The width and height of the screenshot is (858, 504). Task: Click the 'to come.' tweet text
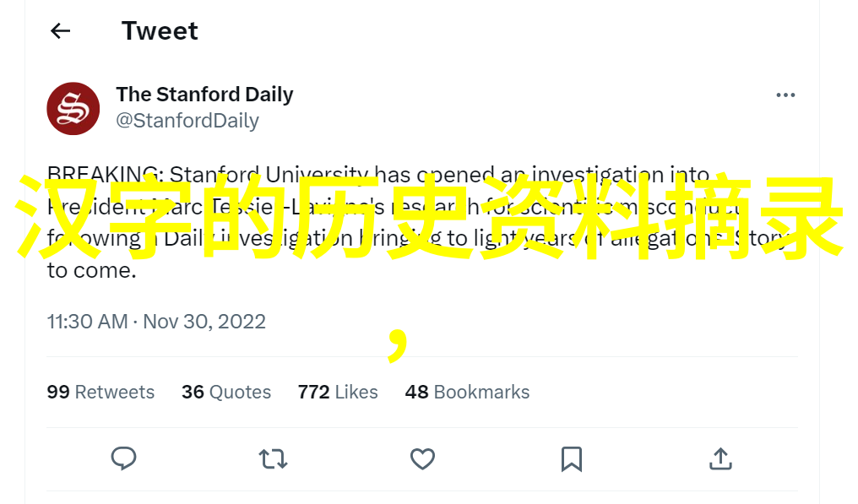tap(91, 271)
